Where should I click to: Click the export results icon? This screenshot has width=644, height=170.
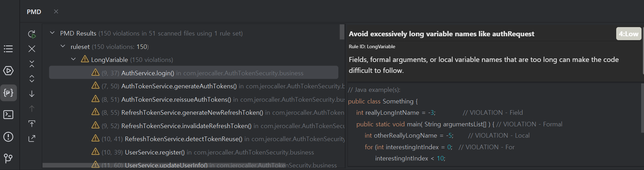pyautogui.click(x=32, y=139)
